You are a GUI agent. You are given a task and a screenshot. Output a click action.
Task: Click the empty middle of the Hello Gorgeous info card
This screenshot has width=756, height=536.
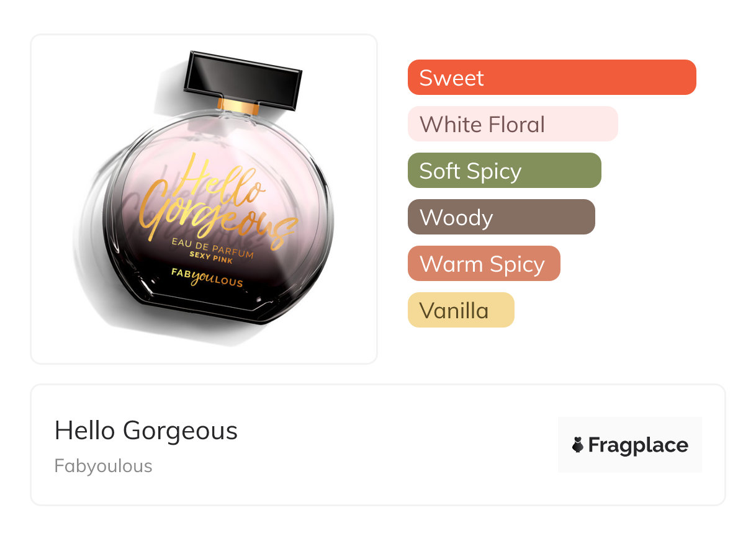tap(397, 445)
